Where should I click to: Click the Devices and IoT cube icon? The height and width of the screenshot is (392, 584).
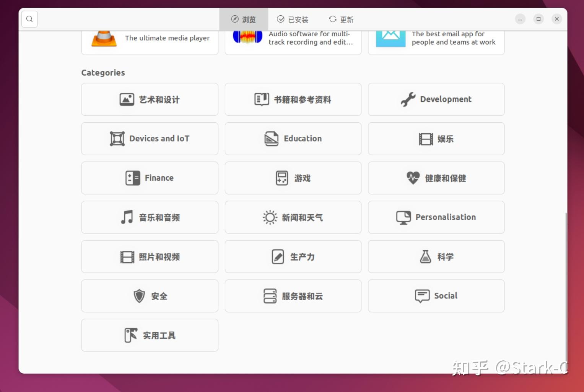click(117, 138)
